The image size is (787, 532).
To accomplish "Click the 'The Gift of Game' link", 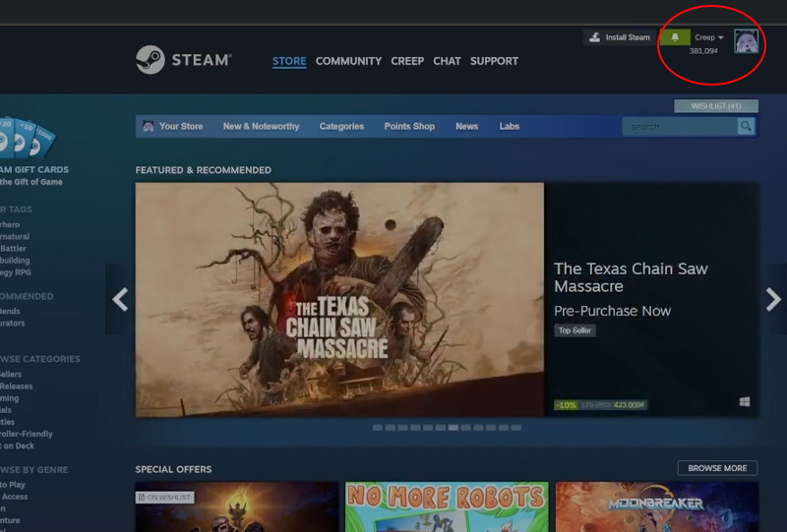I will pyautogui.click(x=31, y=182).
